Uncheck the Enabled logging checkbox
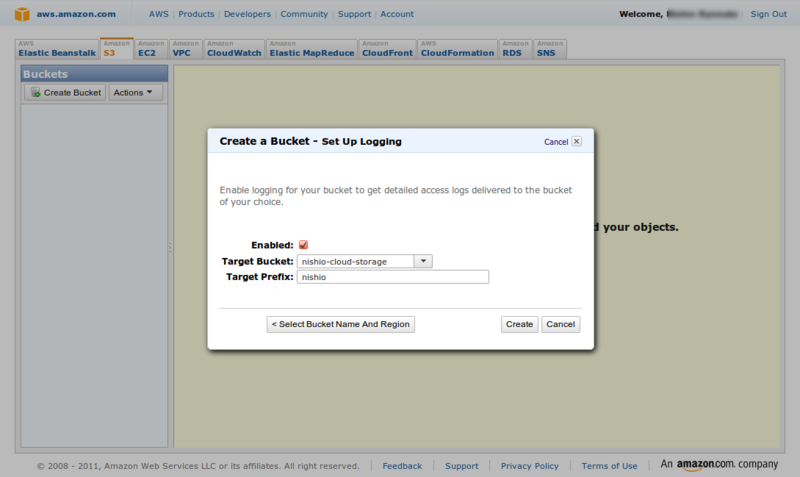800x477 pixels. (x=303, y=245)
